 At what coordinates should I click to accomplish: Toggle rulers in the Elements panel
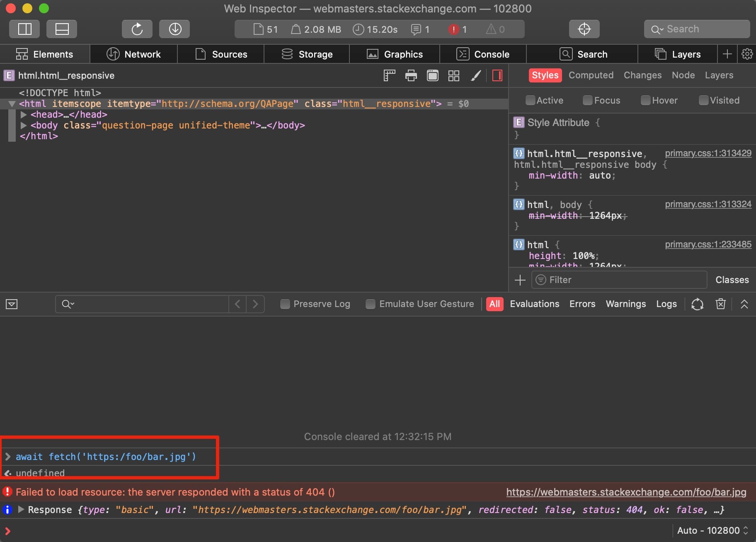point(389,75)
